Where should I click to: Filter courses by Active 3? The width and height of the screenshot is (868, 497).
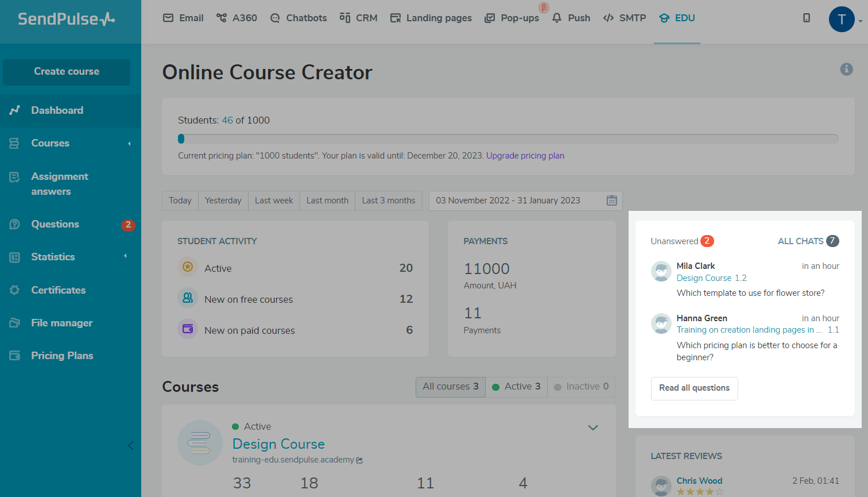click(516, 387)
